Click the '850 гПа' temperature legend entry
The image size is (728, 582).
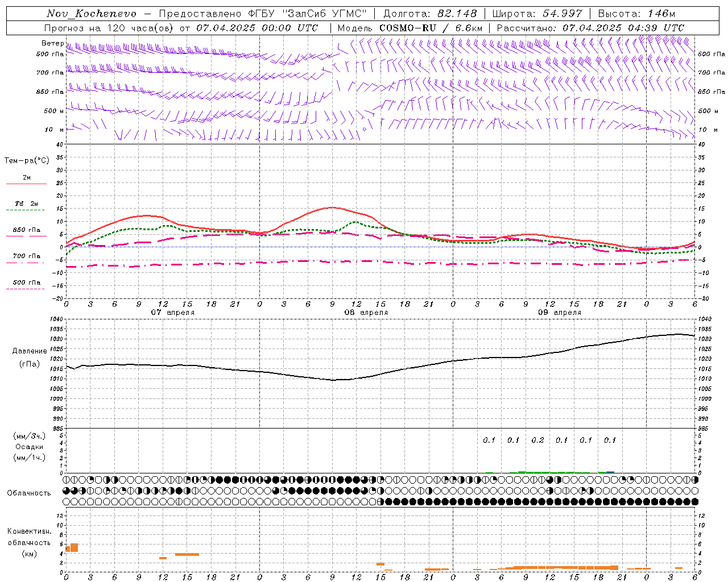tap(27, 230)
